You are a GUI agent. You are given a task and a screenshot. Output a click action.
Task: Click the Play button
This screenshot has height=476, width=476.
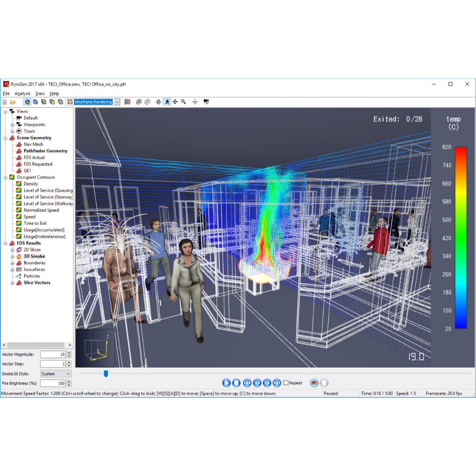coord(226,383)
